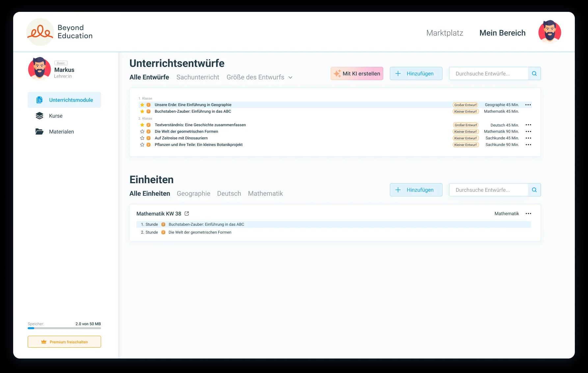Expand the Größe des Entwurfs dropdown
The width and height of the screenshot is (588, 373).
[259, 77]
